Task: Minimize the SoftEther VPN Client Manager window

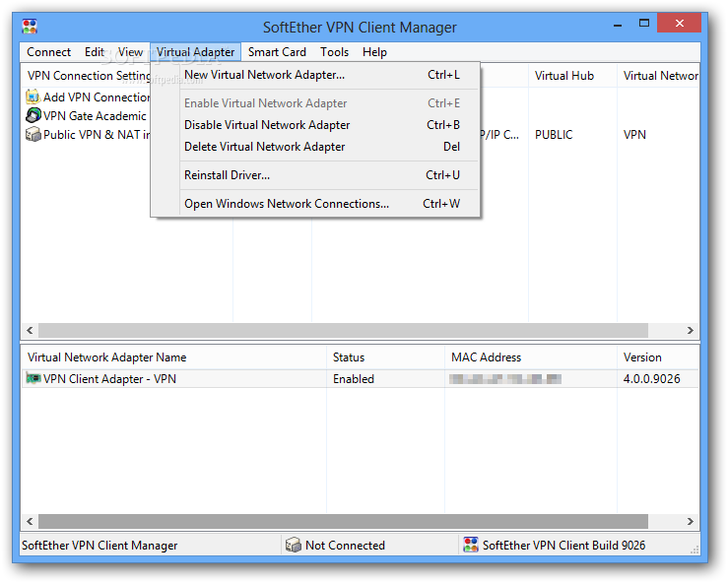Action: coord(618,24)
